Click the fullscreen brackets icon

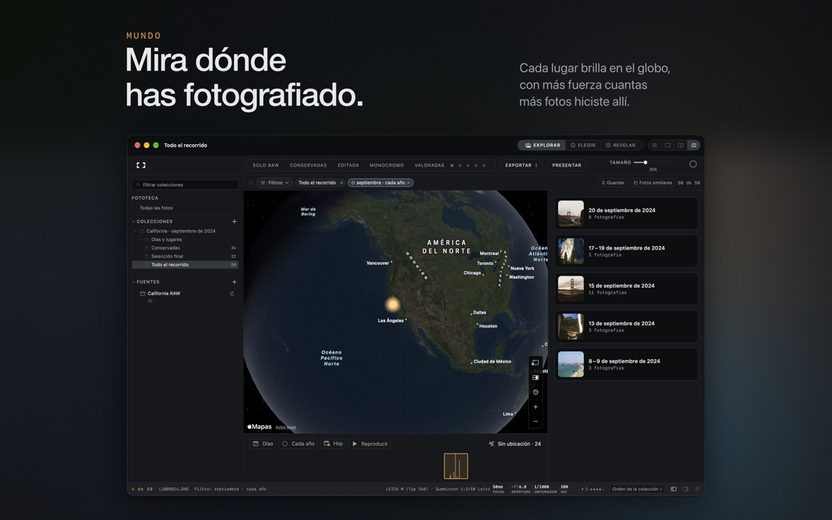141,165
